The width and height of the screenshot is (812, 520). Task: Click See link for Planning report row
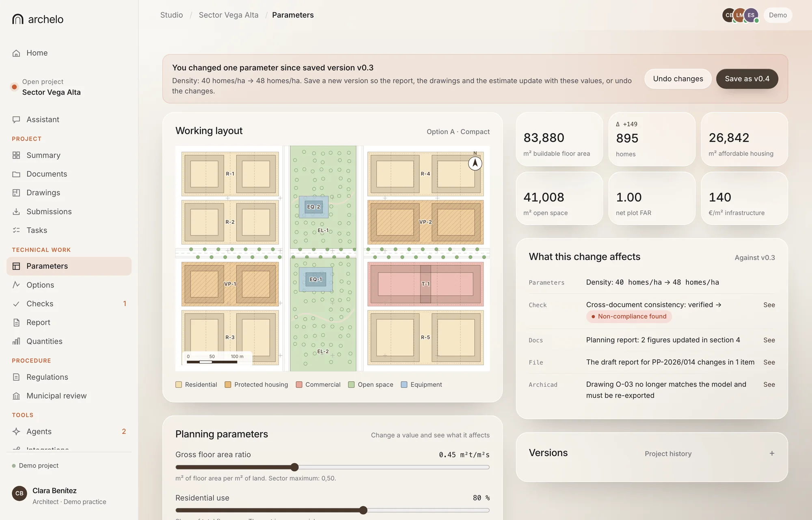(x=769, y=340)
